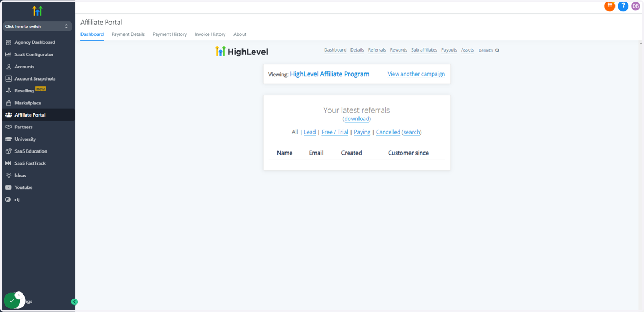Click the Email column header
Screen dimensions: 644x312
(x=316, y=153)
